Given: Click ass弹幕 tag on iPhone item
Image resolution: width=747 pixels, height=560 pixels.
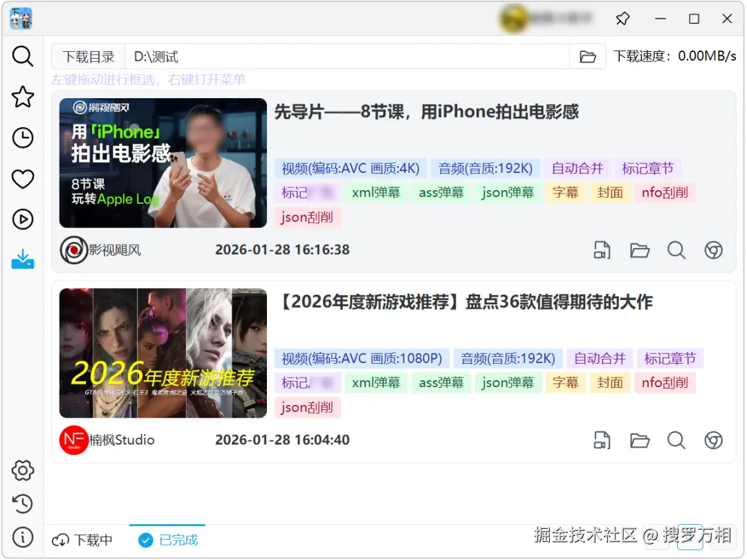Looking at the screenshot, I should coord(441,192).
